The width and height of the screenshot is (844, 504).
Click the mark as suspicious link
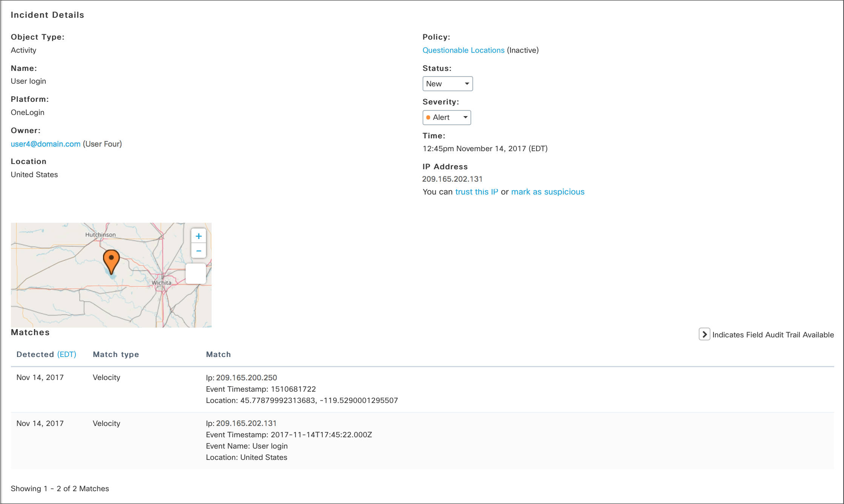pos(547,192)
